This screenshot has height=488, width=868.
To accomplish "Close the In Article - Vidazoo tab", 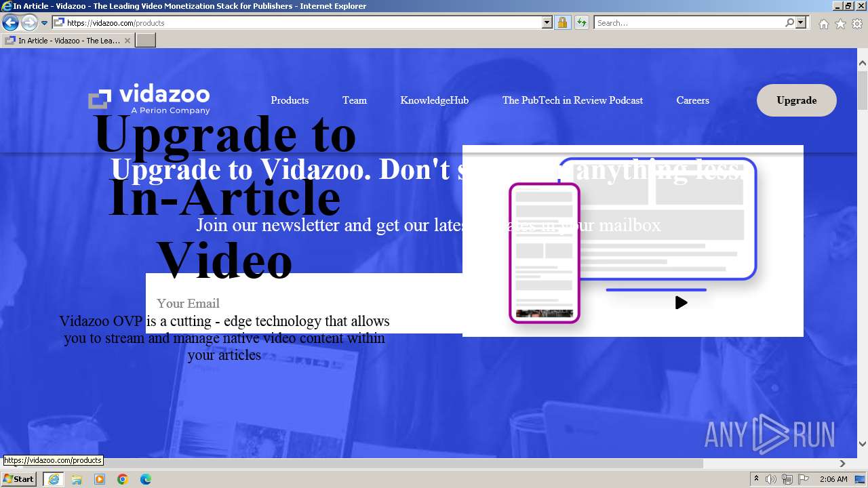I will pos(127,41).
